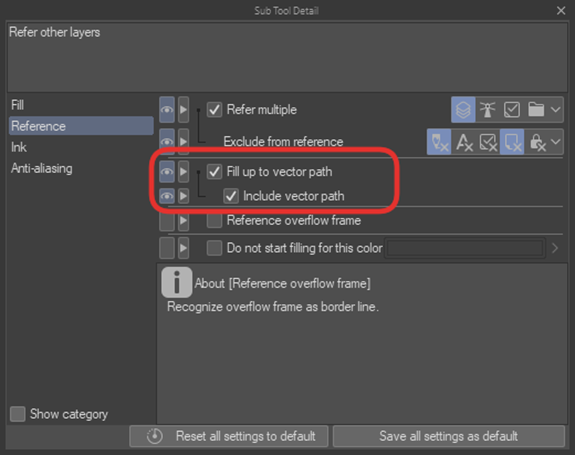575x455 pixels.
Task: Open Exclude from reference dropdown arrow
Action: 556,142
